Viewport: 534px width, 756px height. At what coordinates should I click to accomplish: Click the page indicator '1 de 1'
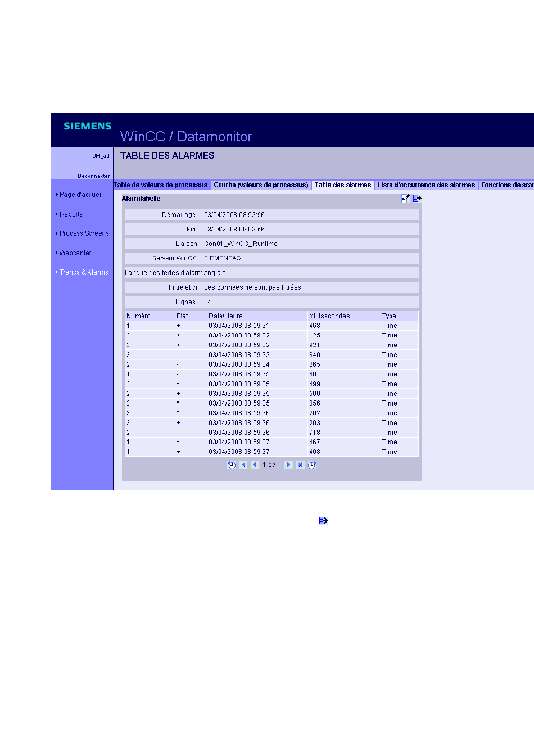pos(271,465)
